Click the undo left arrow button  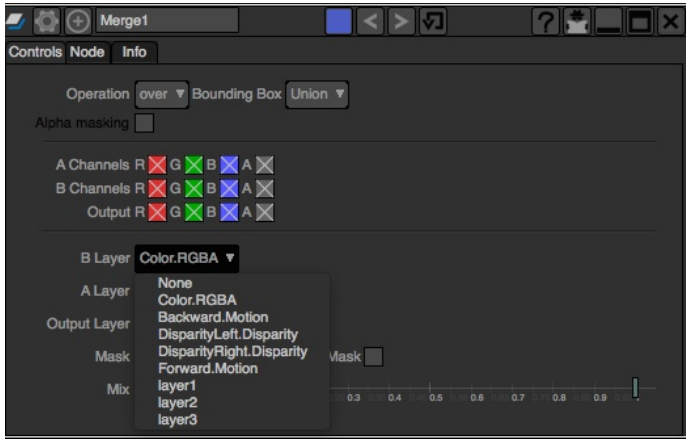pyautogui.click(x=370, y=21)
